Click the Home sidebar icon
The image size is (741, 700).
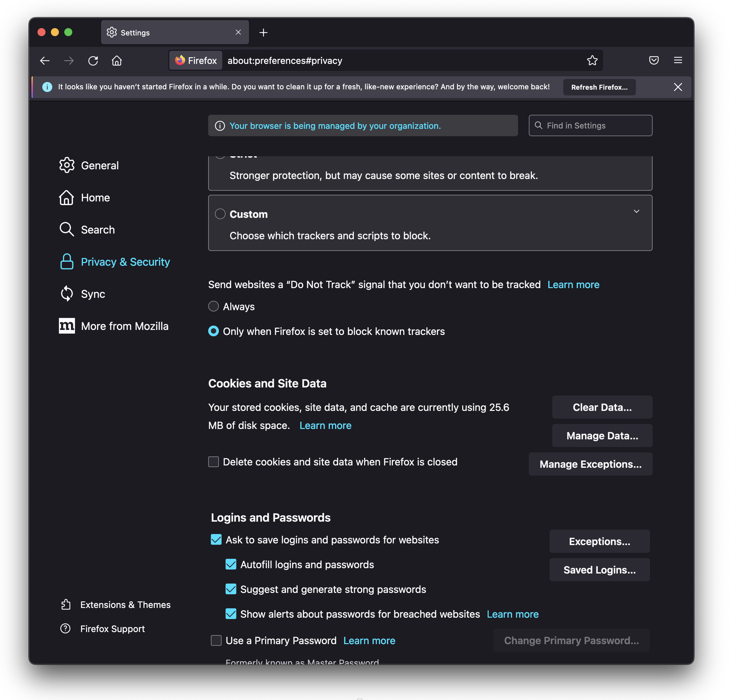click(67, 197)
